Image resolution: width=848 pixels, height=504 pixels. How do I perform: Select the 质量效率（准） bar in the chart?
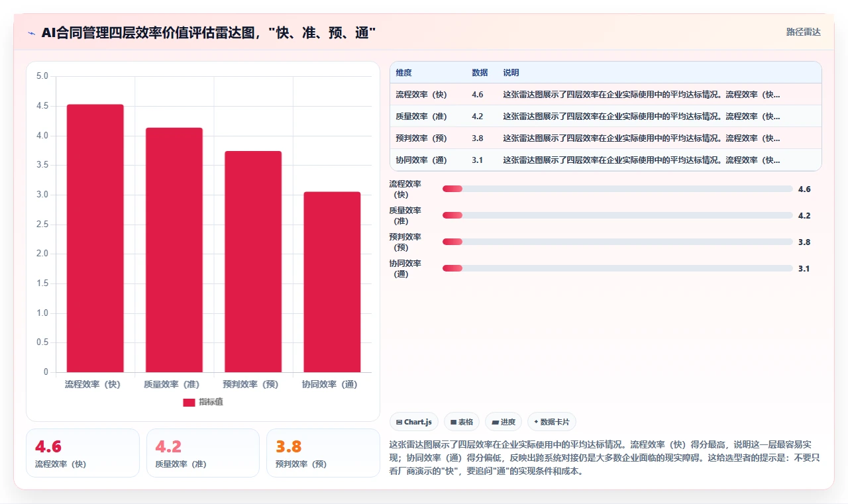174,250
